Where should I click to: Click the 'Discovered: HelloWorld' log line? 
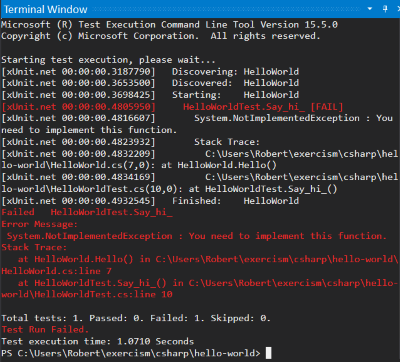pos(150,83)
